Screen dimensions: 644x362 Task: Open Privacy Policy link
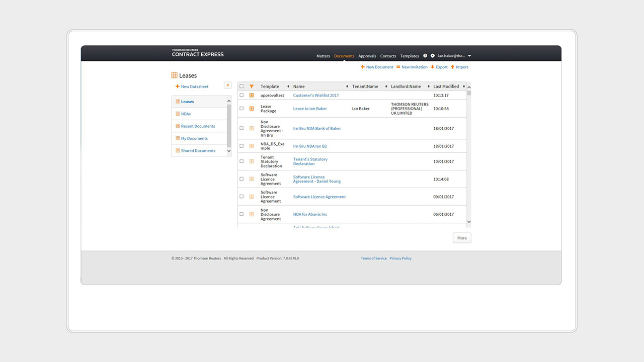click(400, 258)
